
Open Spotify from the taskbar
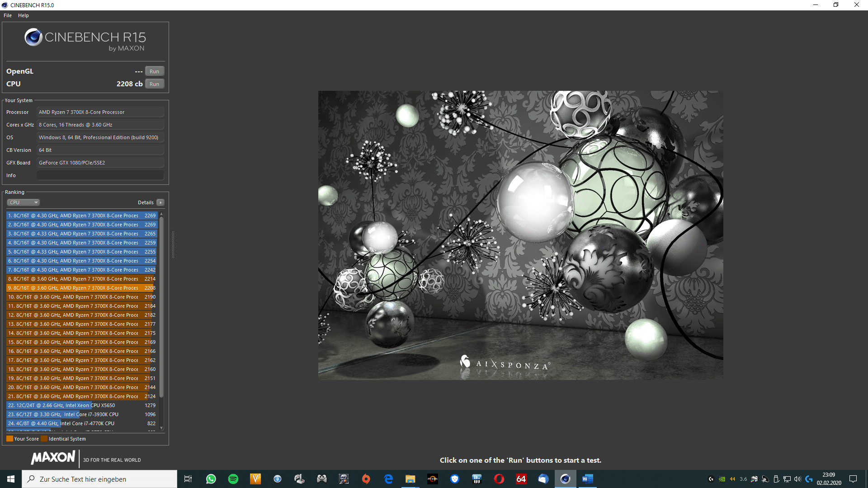click(x=233, y=479)
